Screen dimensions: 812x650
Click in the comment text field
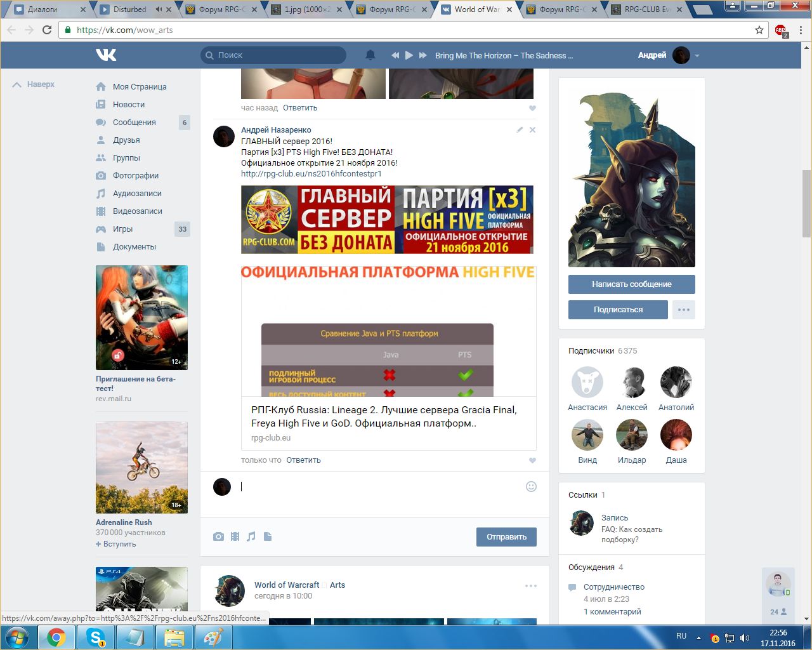(x=379, y=487)
